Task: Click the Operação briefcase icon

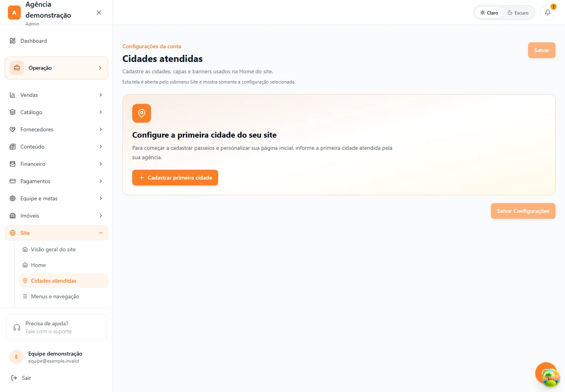Action: pyautogui.click(x=17, y=68)
